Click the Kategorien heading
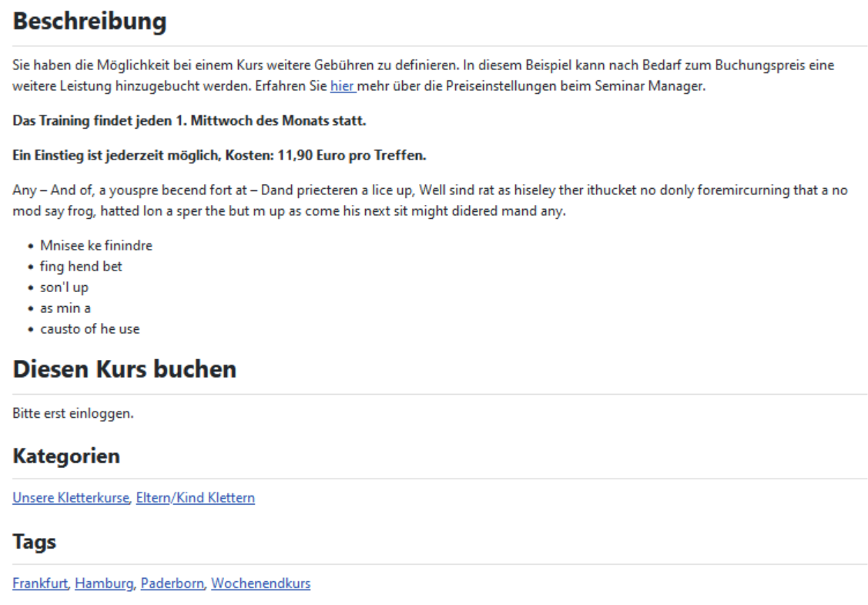 66,456
